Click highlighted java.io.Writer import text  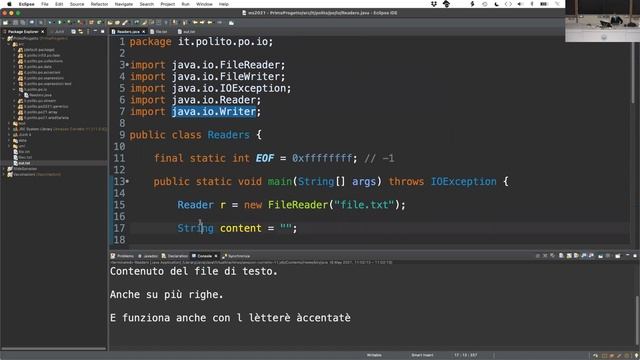pos(213,111)
